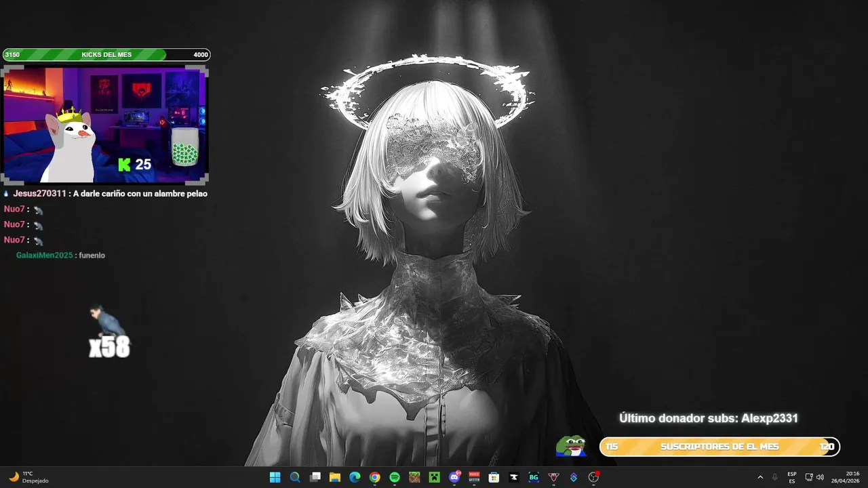Open Microsoft Store from taskbar

(x=494, y=477)
